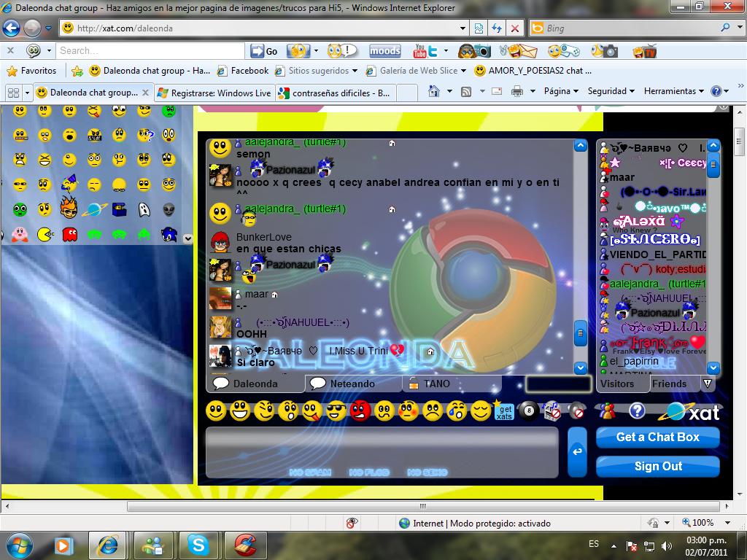Expand smiley panel with its down arrow
The width and height of the screenshot is (747, 560).
[x=188, y=238]
